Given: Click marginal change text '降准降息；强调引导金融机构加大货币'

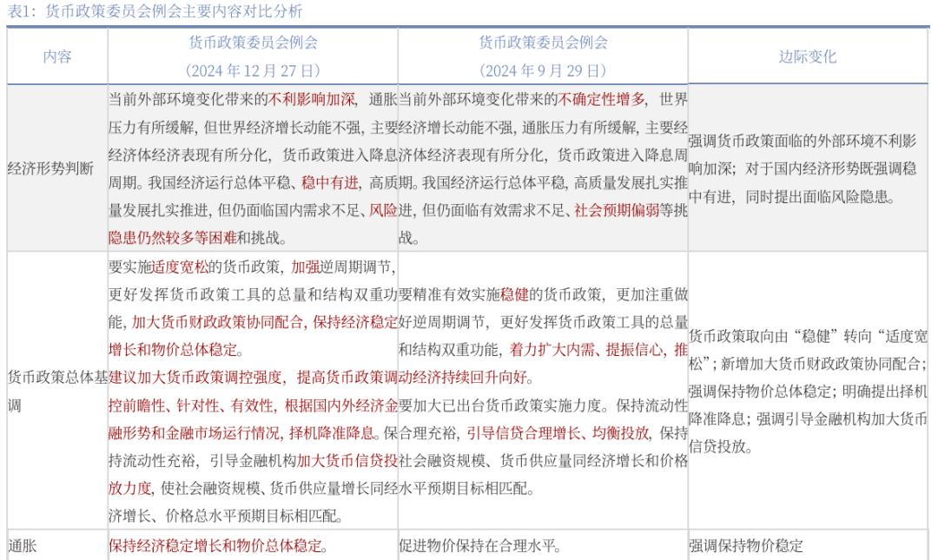Looking at the screenshot, I should [x=809, y=418].
